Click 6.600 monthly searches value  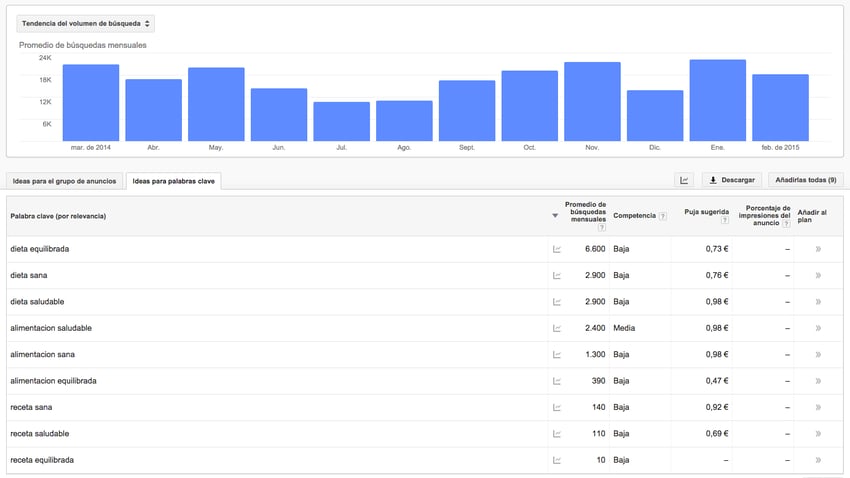[595, 249]
